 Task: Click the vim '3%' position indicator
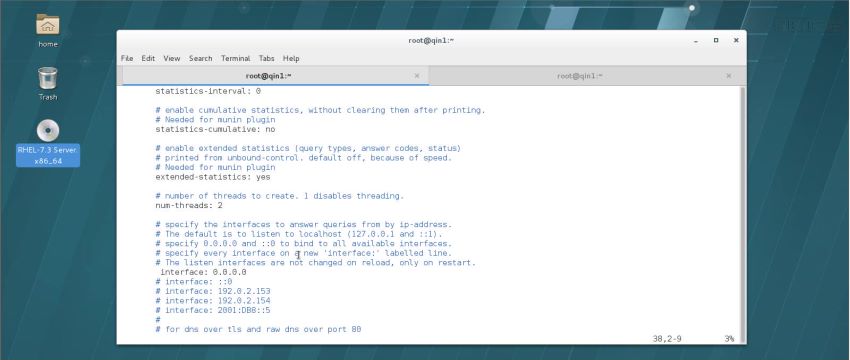pos(729,339)
